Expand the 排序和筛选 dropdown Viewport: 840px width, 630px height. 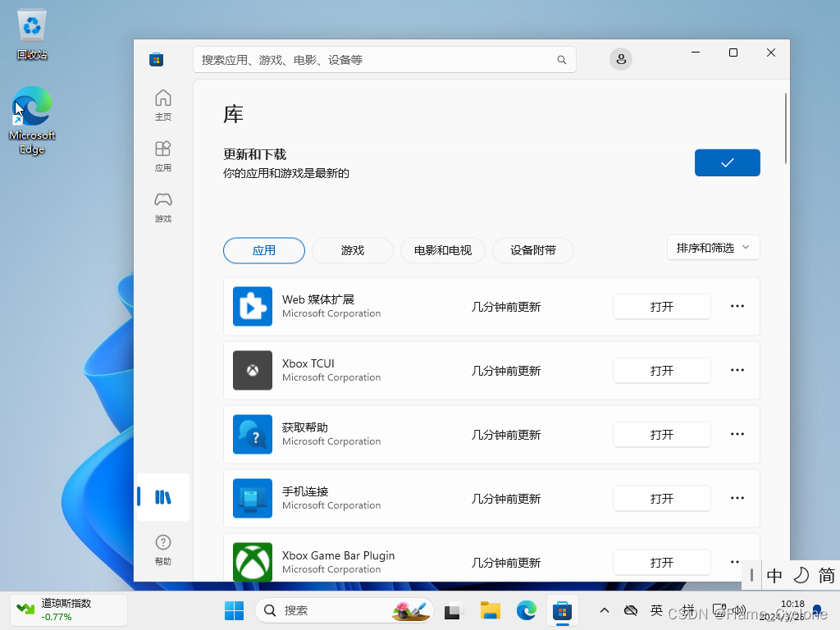coord(713,248)
